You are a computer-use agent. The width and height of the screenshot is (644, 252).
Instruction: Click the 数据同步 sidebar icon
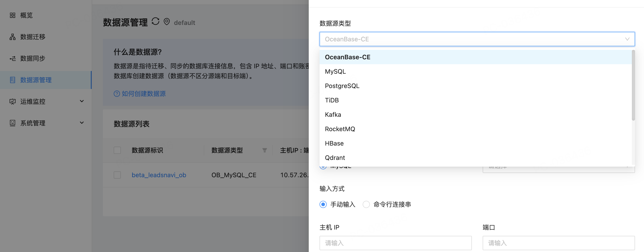point(13,58)
